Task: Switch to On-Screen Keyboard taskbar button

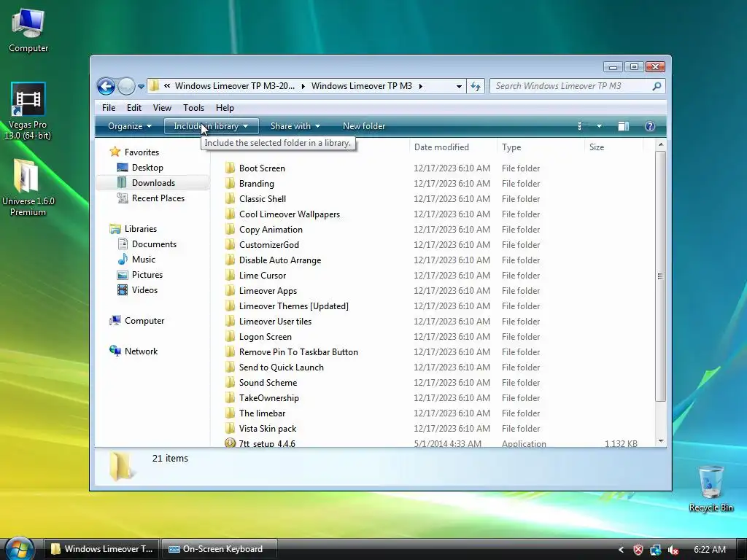Action: pos(219,549)
